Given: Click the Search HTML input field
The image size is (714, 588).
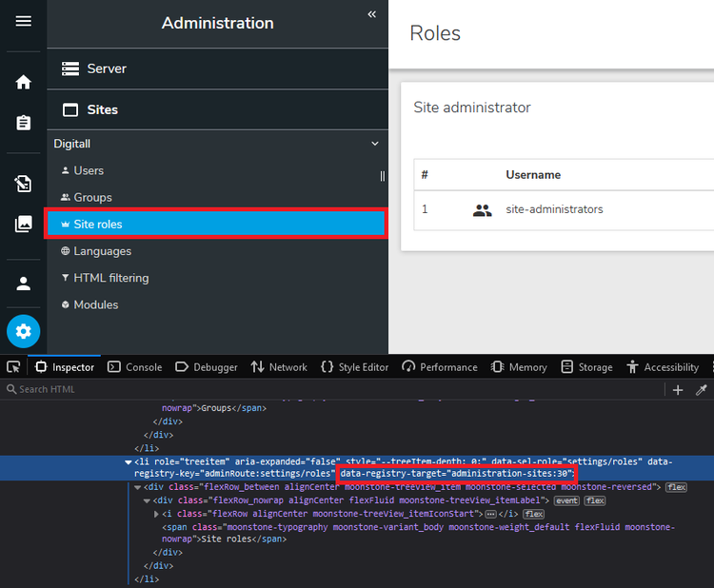Looking at the screenshot, I should (332, 389).
